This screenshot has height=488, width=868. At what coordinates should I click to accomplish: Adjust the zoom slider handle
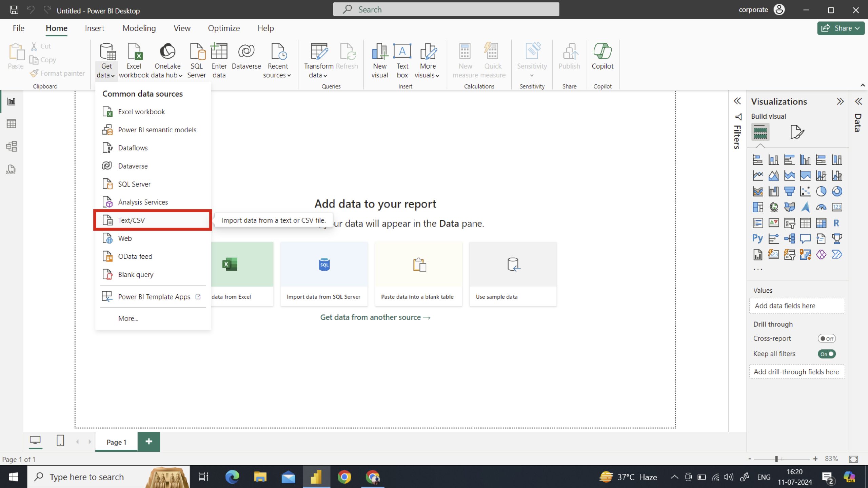776,459
